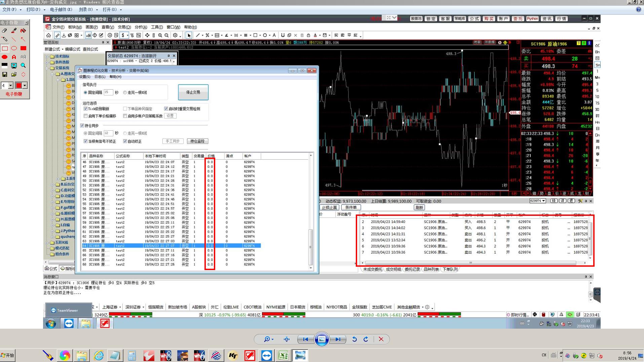Enable 启用多帐户及策略系数 checkbox
The image size is (644, 362).
tap(125, 116)
